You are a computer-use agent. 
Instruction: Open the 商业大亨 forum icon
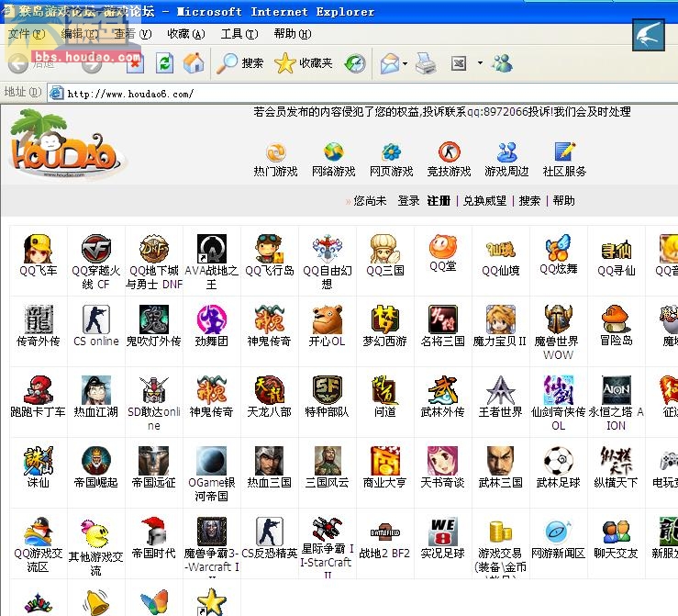384,461
